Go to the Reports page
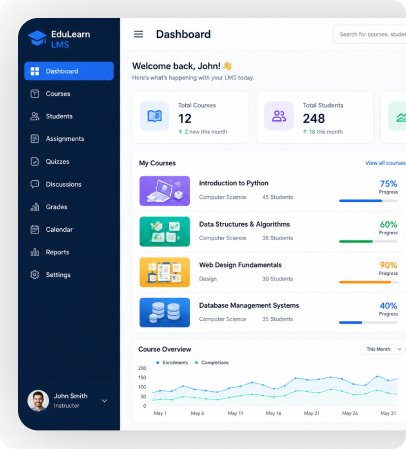The image size is (406, 449). (x=57, y=252)
